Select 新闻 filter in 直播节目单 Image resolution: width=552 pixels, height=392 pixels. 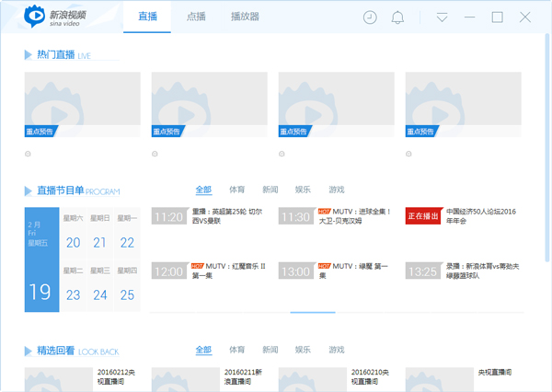(x=270, y=190)
